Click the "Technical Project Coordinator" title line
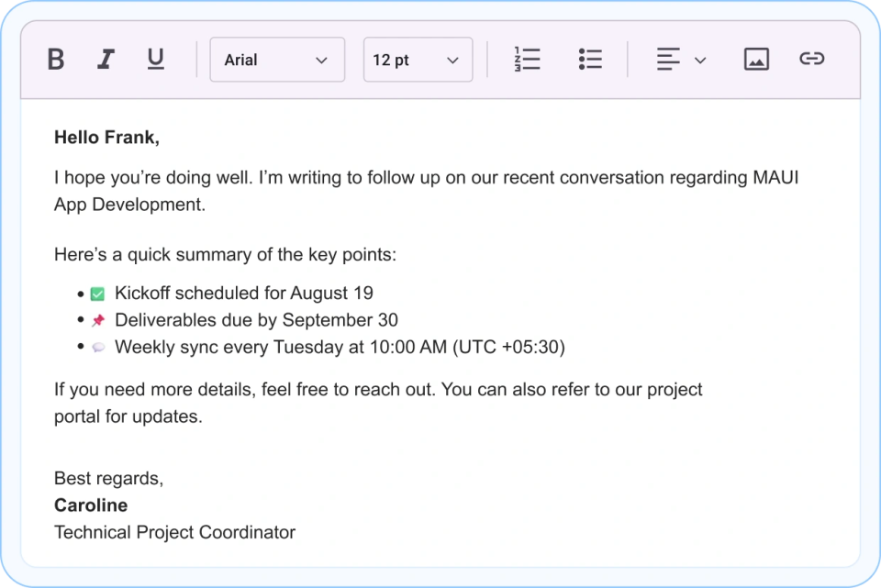The width and height of the screenshot is (881, 588). coord(174,532)
